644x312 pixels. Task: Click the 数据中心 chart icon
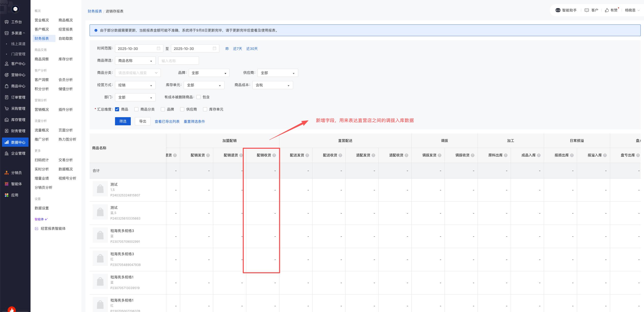click(x=7, y=142)
